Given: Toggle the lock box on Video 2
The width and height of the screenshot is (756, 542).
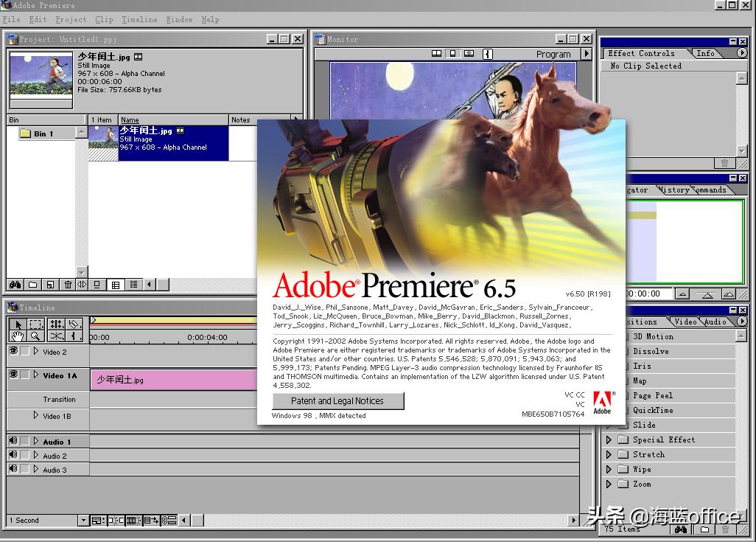Looking at the screenshot, I should [25, 351].
